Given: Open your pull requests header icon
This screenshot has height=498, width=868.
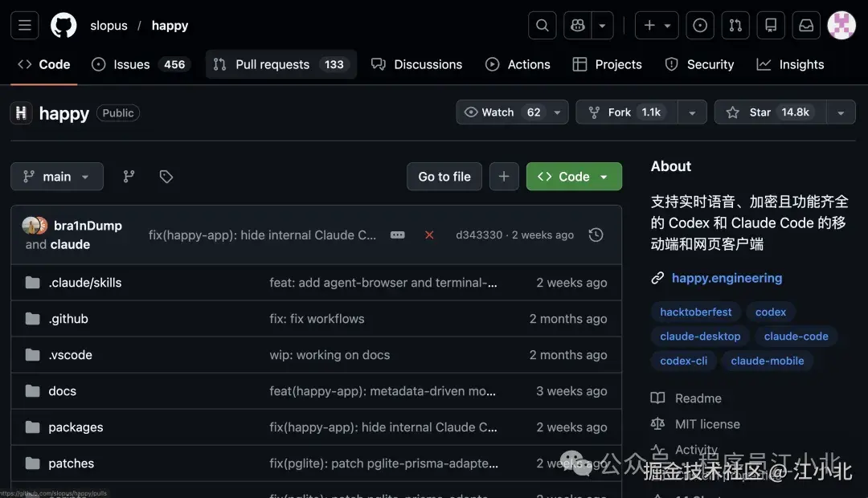Looking at the screenshot, I should (x=735, y=26).
